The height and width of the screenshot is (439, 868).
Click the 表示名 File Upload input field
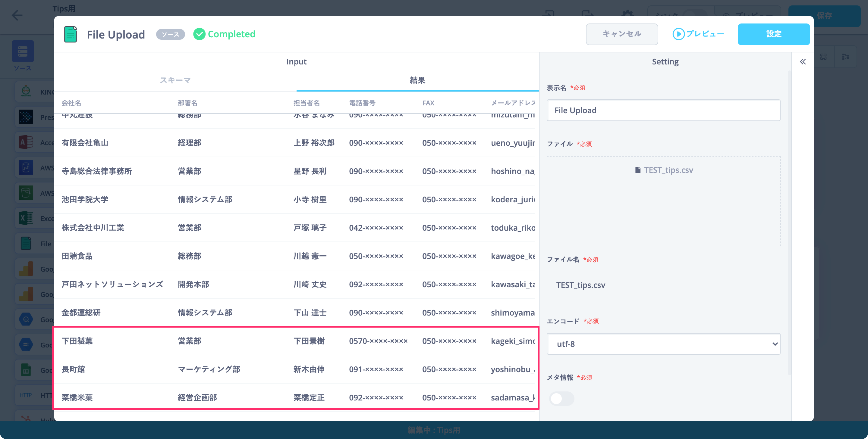[x=663, y=111]
